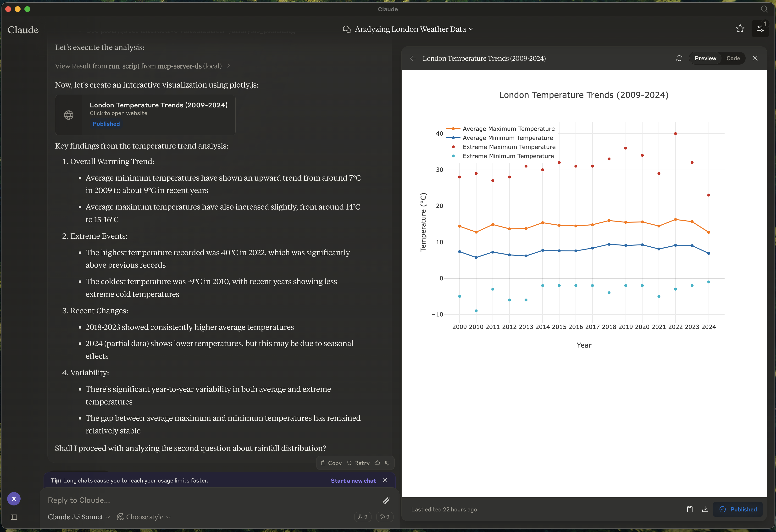Copy artifact contents via clipboard icon

pos(690,509)
